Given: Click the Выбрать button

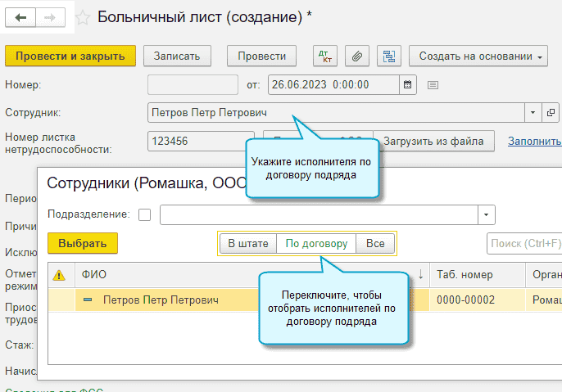Looking at the screenshot, I should [x=83, y=243].
